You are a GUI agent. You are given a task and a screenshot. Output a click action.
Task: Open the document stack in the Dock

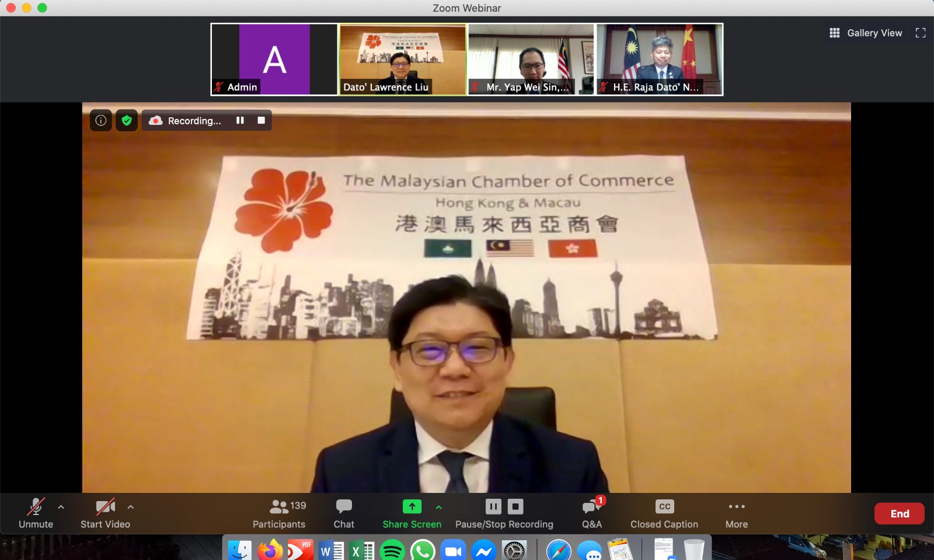coord(664,550)
